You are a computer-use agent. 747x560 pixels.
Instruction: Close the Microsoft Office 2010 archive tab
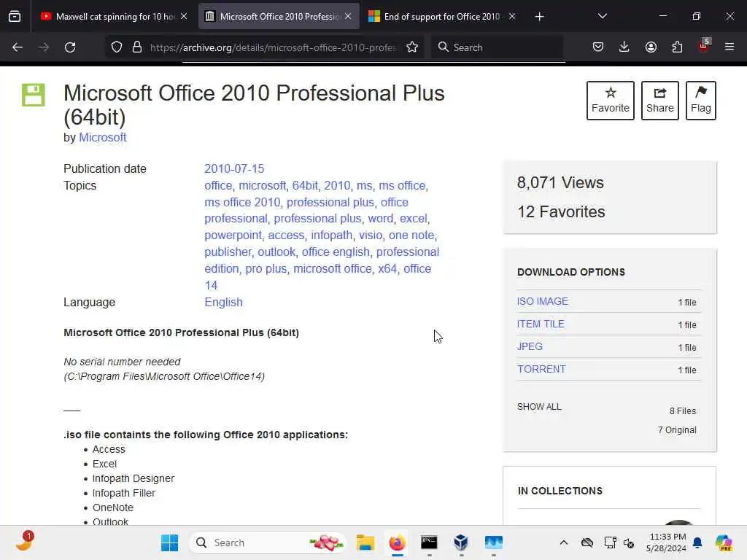coord(348,16)
